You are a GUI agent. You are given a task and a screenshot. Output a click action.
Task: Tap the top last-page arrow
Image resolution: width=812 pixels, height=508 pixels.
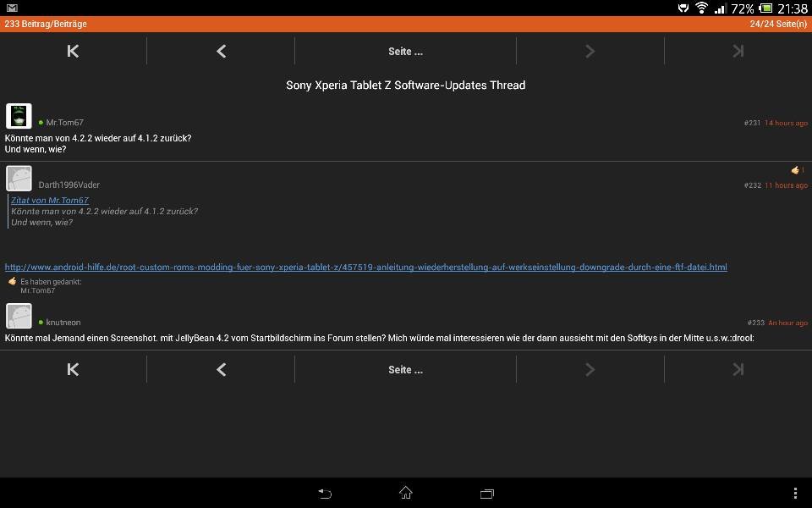[738, 51]
